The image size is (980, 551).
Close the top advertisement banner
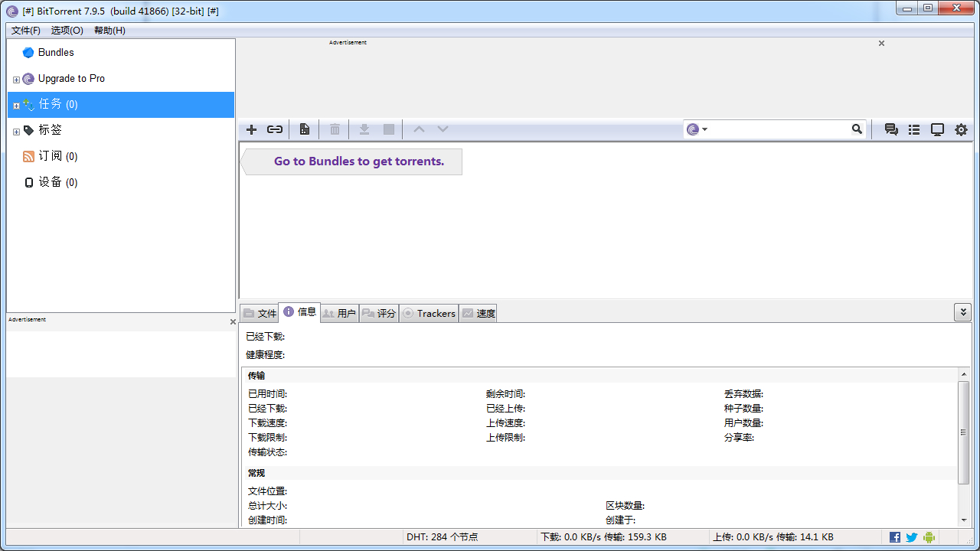pyautogui.click(x=881, y=43)
